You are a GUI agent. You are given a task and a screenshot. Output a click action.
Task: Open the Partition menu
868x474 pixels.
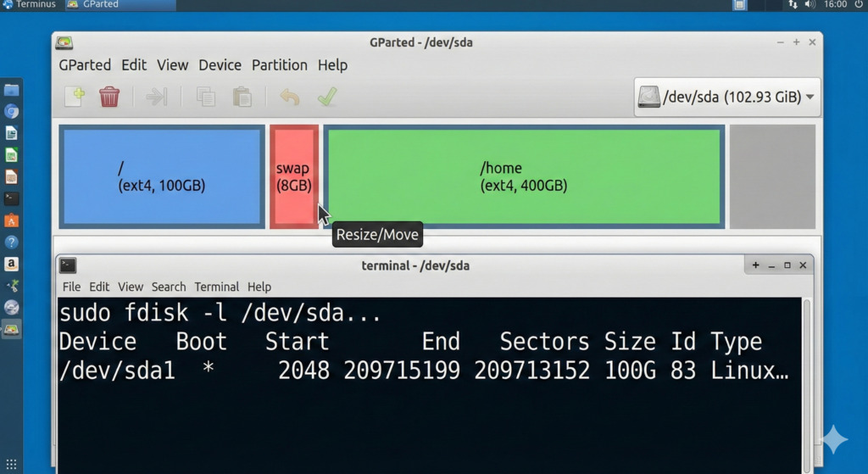click(x=280, y=65)
